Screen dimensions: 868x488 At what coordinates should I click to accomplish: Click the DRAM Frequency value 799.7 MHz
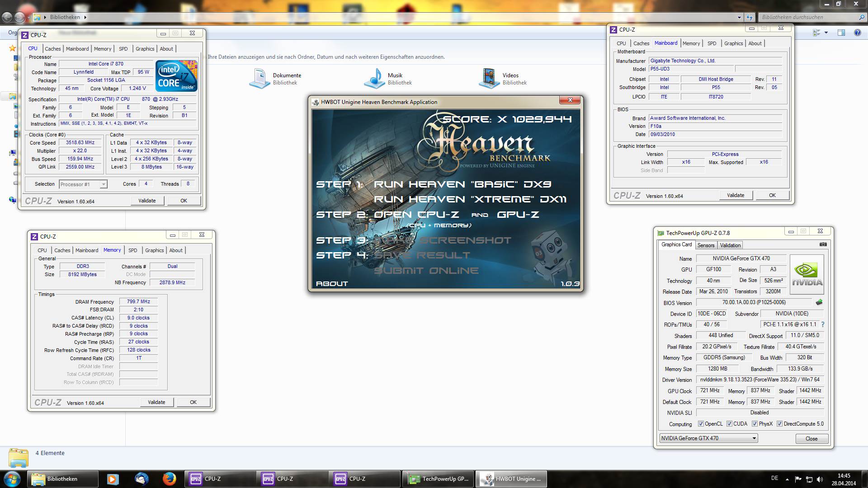point(138,301)
